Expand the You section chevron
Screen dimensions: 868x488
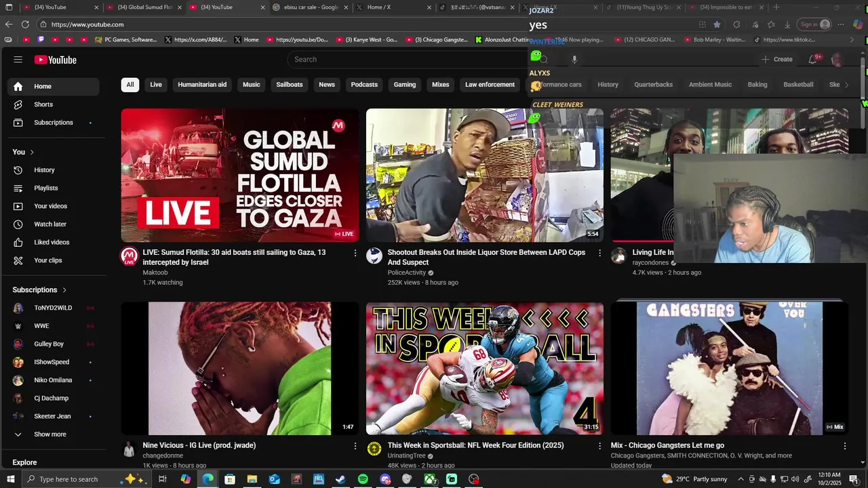(x=31, y=152)
